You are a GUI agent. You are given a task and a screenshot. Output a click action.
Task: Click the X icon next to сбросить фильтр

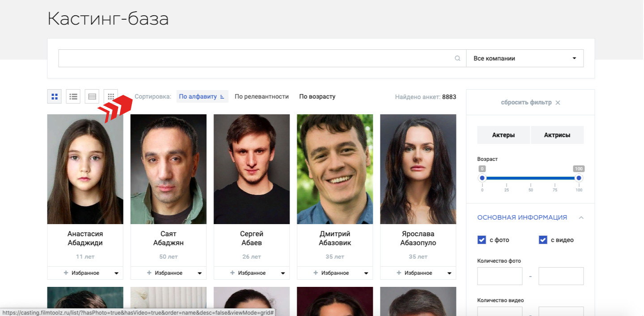(x=558, y=103)
